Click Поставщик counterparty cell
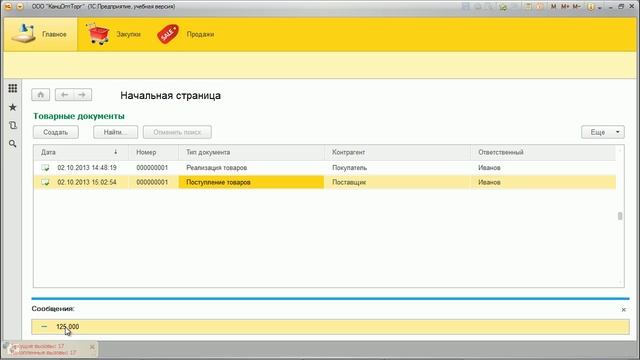This screenshot has height=360, width=640. [x=397, y=182]
